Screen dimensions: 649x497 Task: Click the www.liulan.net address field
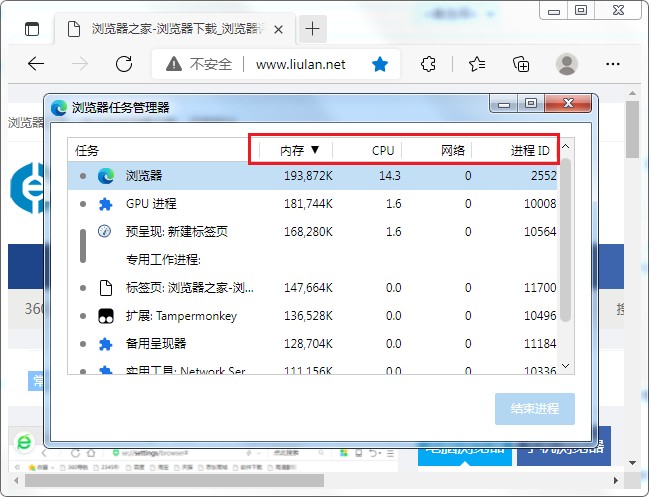[300, 65]
